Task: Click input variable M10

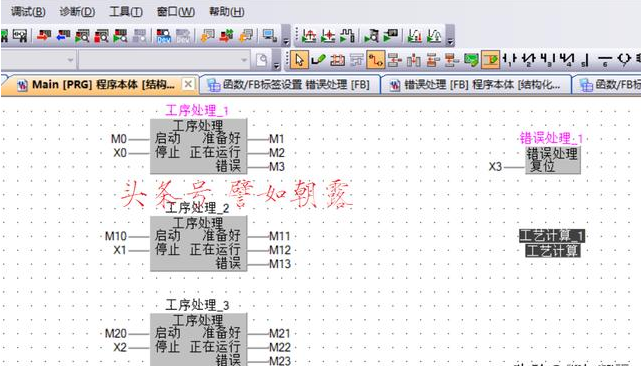Action: click(116, 236)
